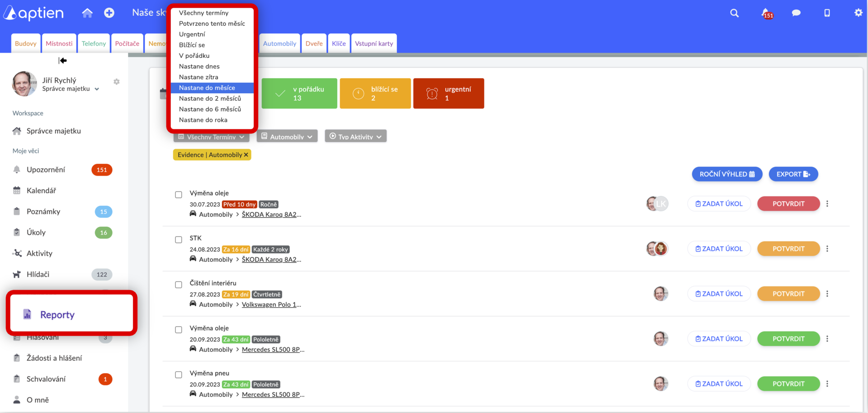
Task: Choose Nastane do 2 měsíců option
Action: (x=210, y=99)
